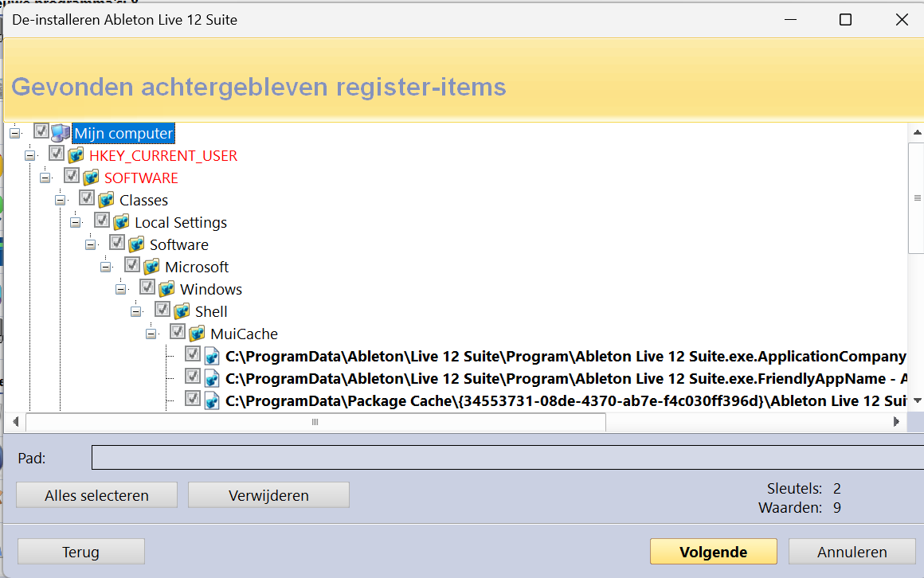Viewport: 924px width, 578px height.
Task: Click the FriendlyAppName value file icon
Action: click(212, 378)
